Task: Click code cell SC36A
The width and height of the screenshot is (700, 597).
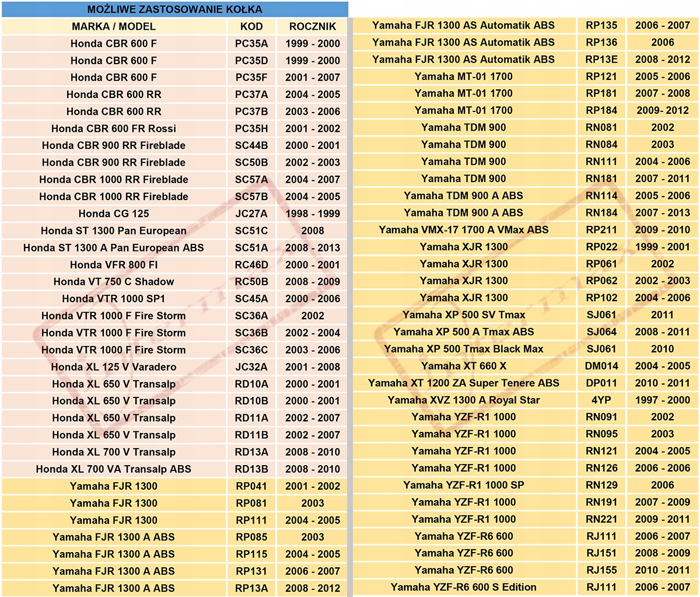Action: (x=251, y=316)
